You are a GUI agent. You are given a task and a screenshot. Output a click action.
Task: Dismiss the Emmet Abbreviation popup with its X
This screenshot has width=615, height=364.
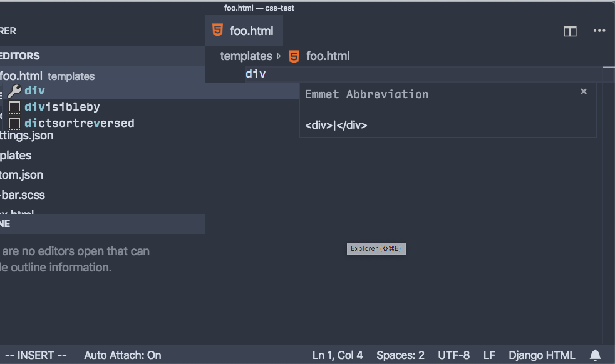click(583, 91)
